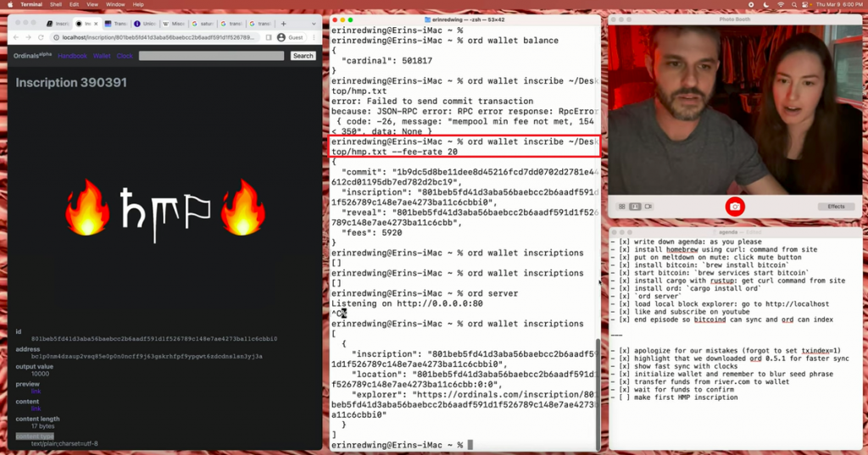Click the browser back arrow

tap(17, 37)
